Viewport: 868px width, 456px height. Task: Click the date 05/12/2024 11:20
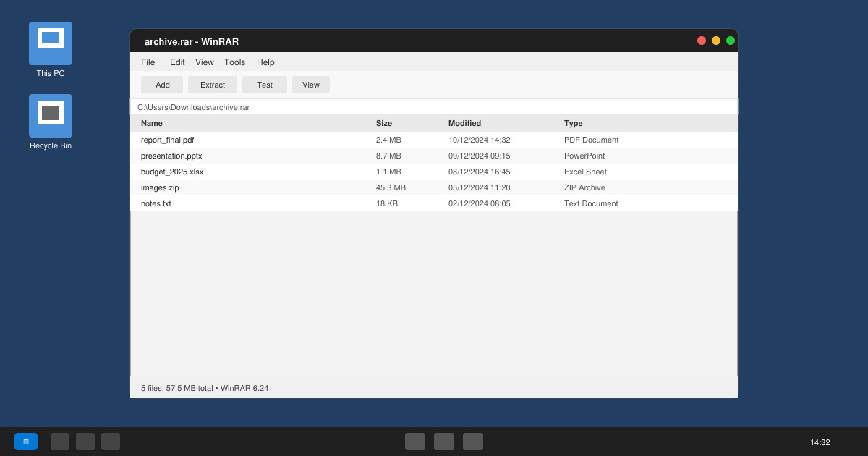pyautogui.click(x=480, y=187)
